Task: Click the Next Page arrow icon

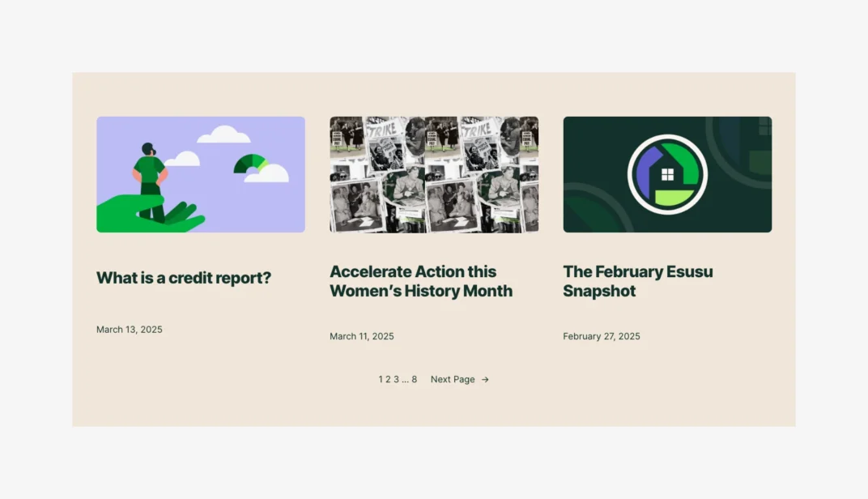Action: (485, 379)
